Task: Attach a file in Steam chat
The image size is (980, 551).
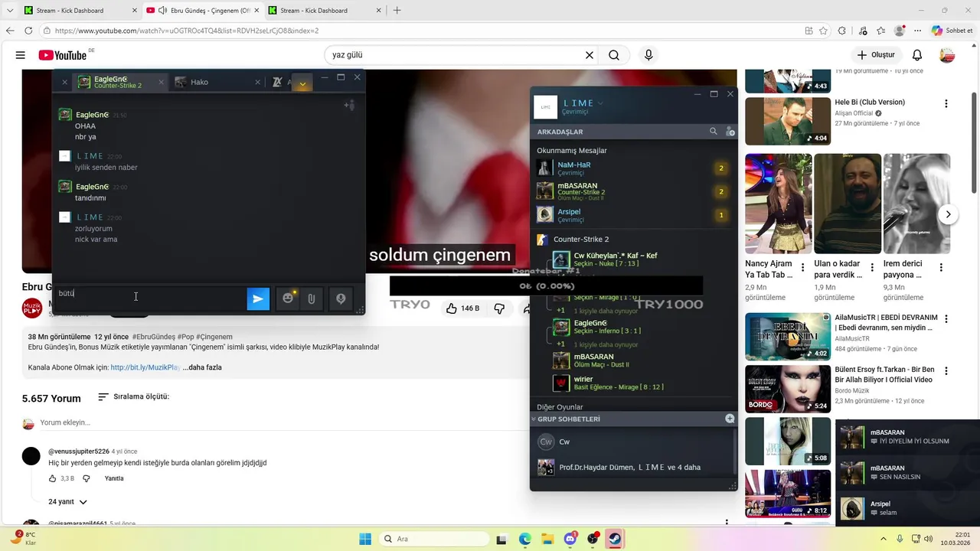Action: 312,298
